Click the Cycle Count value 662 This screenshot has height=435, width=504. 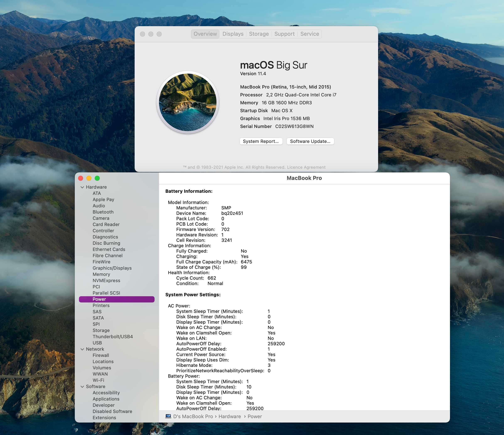[x=212, y=278]
